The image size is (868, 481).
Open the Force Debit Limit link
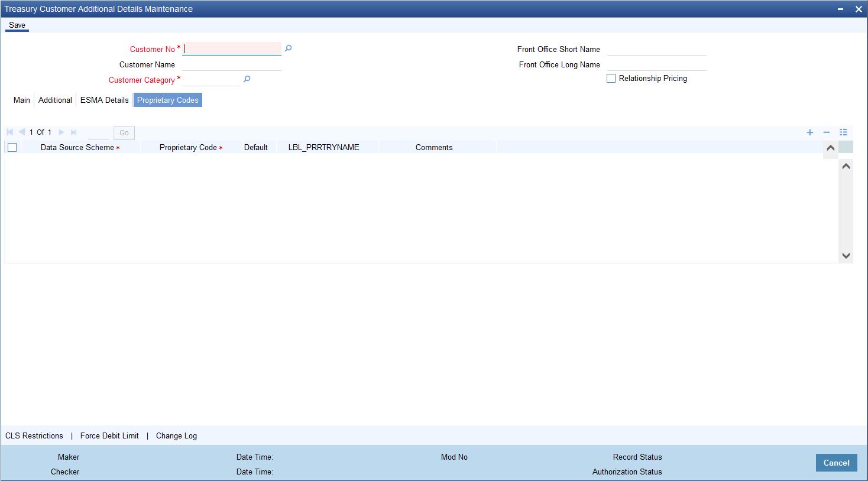109,435
